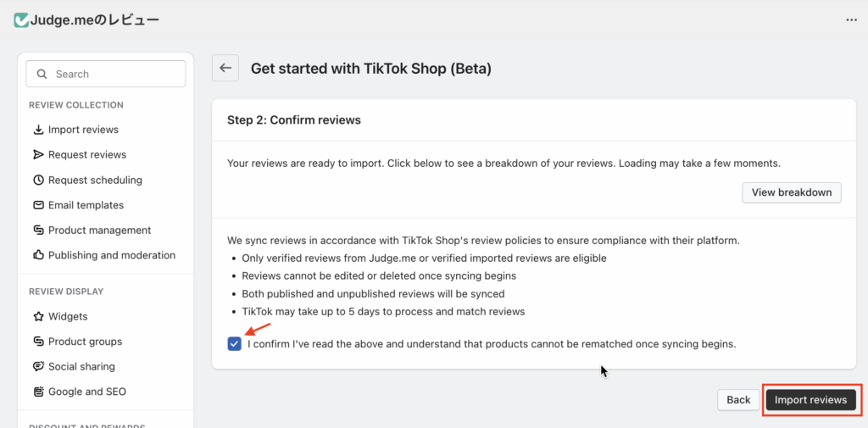Screen dimensions: 868x428
Task: Open Product management in sidebar
Action: point(99,231)
